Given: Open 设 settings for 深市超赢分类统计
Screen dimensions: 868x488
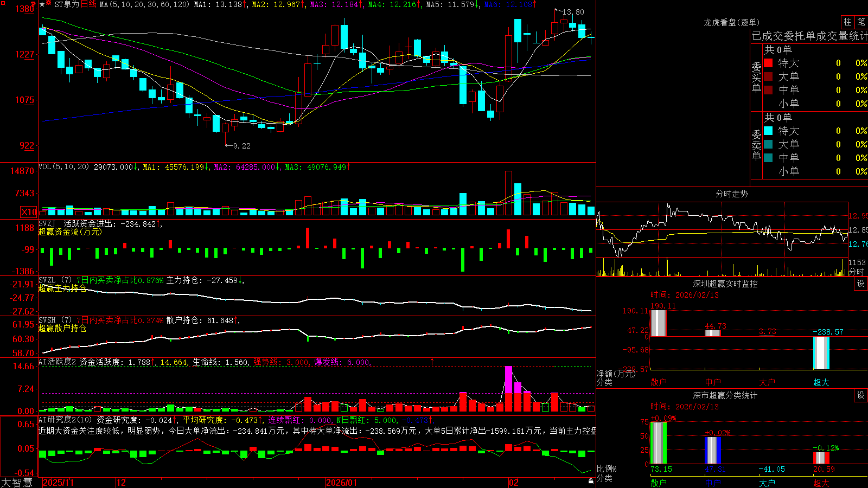Looking at the screenshot, I should coord(861,395).
